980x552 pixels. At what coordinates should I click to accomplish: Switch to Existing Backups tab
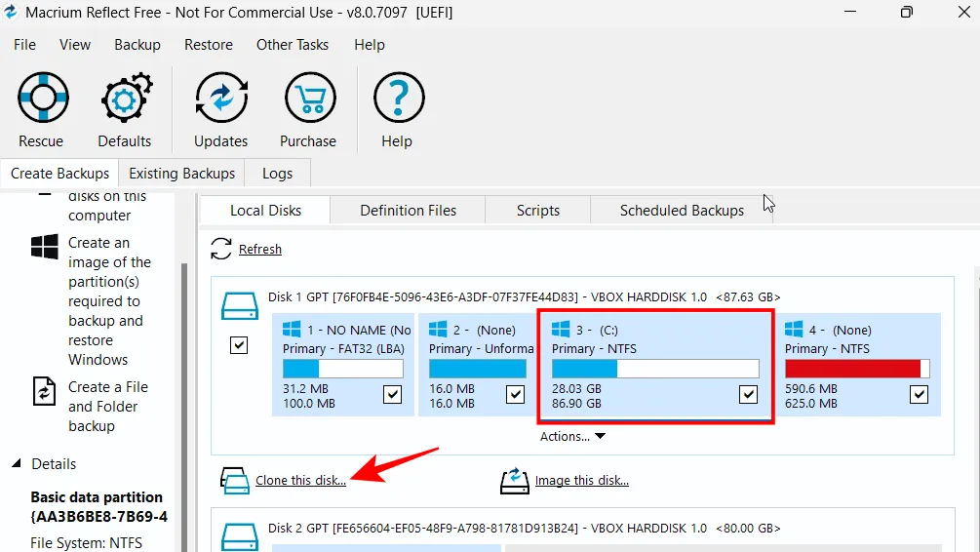point(182,174)
